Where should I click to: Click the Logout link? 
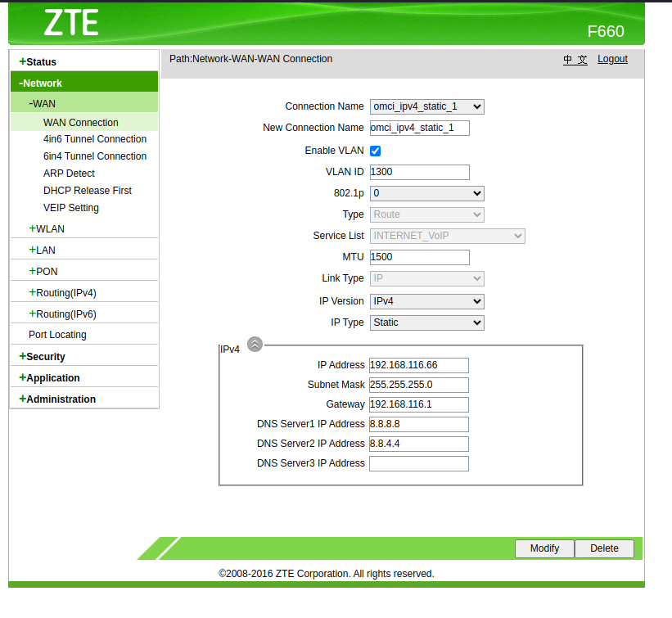pyautogui.click(x=612, y=59)
